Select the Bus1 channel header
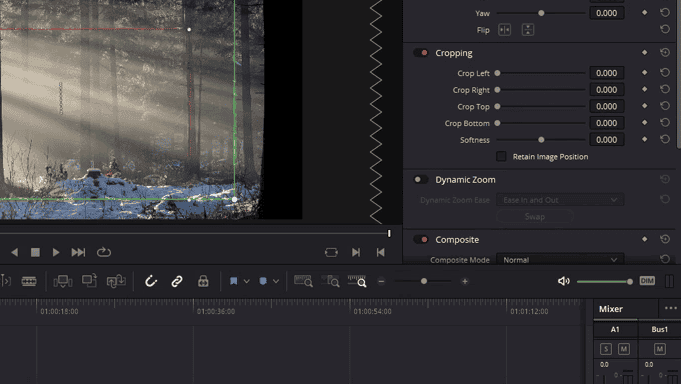This screenshot has height=384, width=681. [x=659, y=329]
